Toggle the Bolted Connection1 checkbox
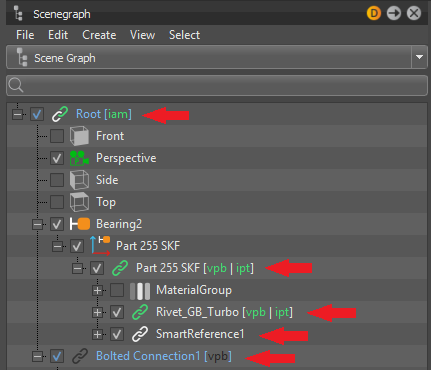The image size is (431, 370). (x=57, y=356)
